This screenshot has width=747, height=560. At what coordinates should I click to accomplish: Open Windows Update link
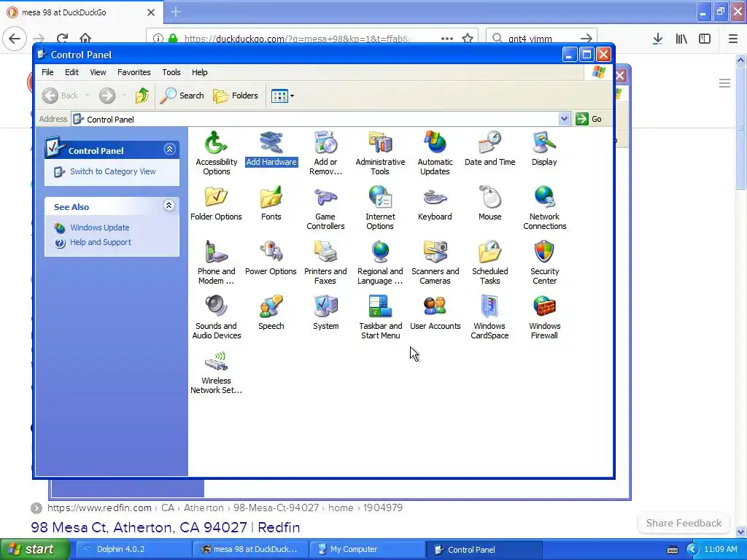click(x=99, y=227)
